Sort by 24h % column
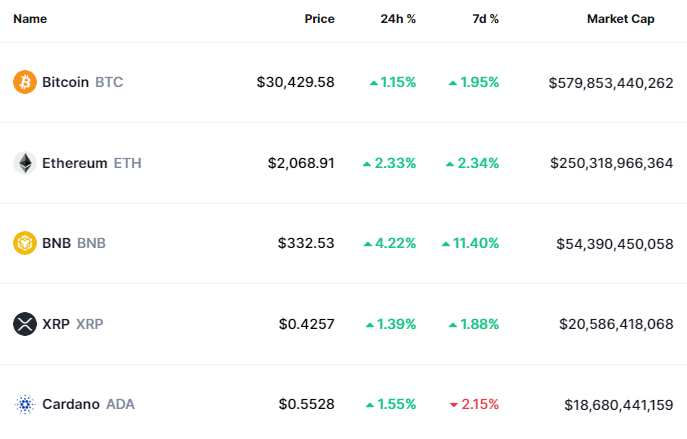The image size is (687, 439). coord(398,19)
